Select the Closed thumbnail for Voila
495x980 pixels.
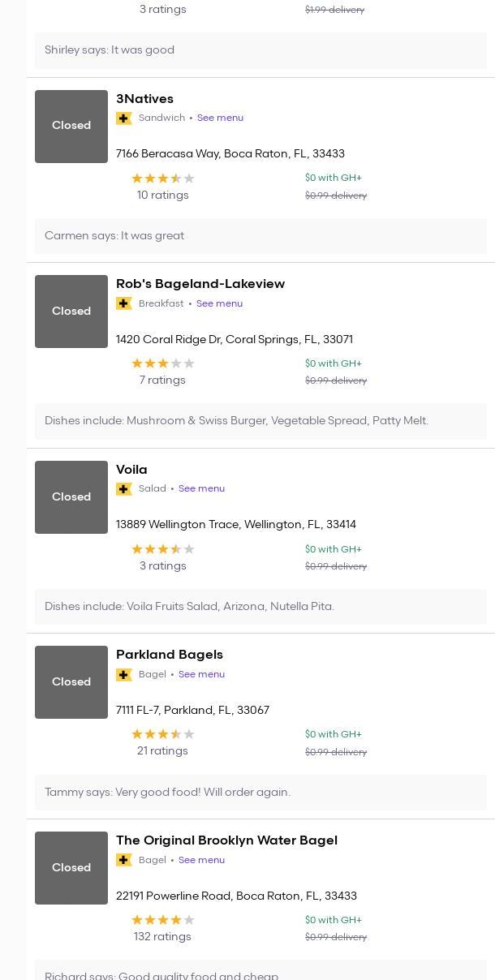(x=71, y=497)
